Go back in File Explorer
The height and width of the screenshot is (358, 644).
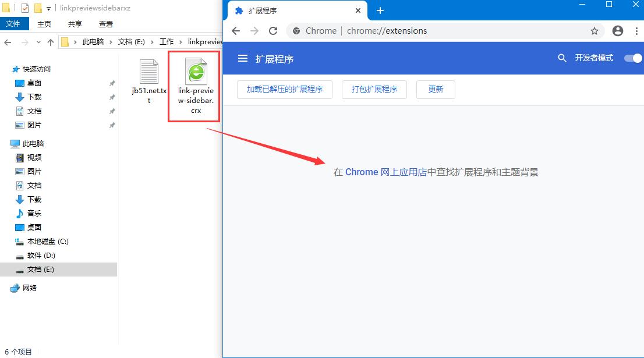(8, 42)
